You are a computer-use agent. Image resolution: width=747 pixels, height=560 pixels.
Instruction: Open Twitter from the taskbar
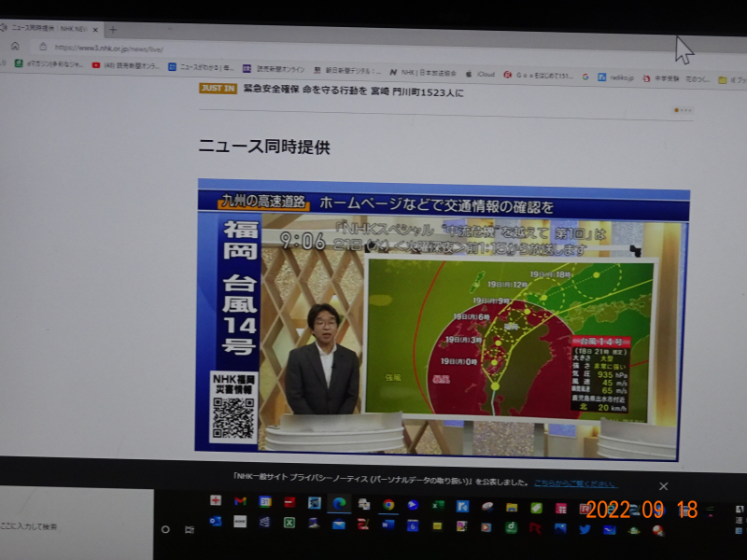pyautogui.click(x=585, y=529)
